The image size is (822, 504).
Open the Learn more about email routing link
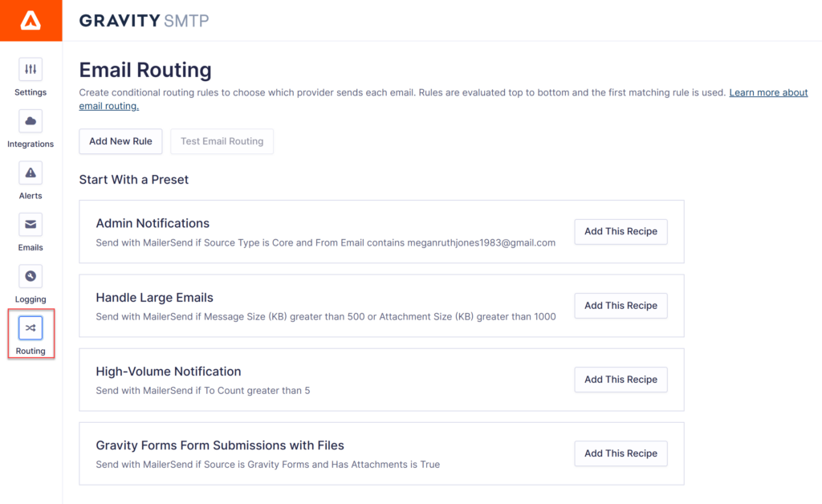click(768, 93)
